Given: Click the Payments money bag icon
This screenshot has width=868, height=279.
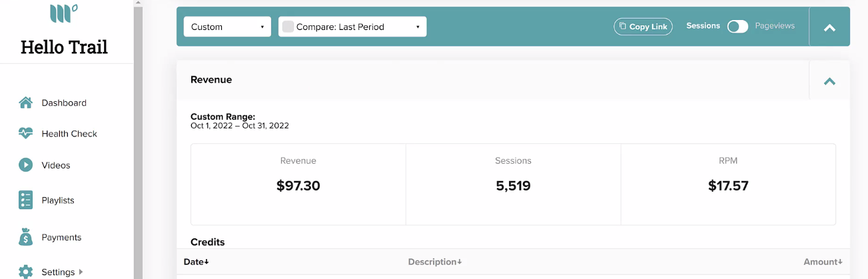Looking at the screenshot, I should [25, 237].
